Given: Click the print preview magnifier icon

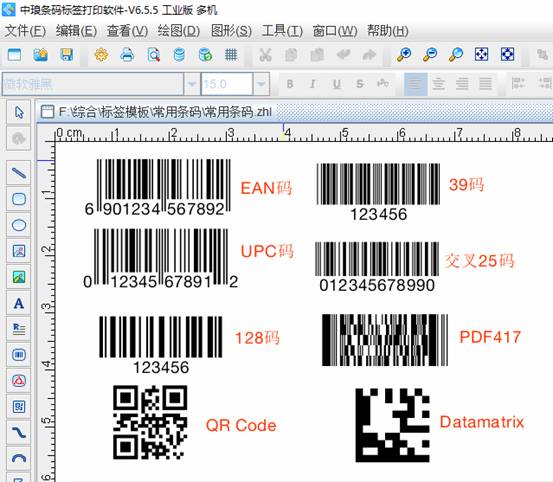Looking at the screenshot, I should (153, 55).
